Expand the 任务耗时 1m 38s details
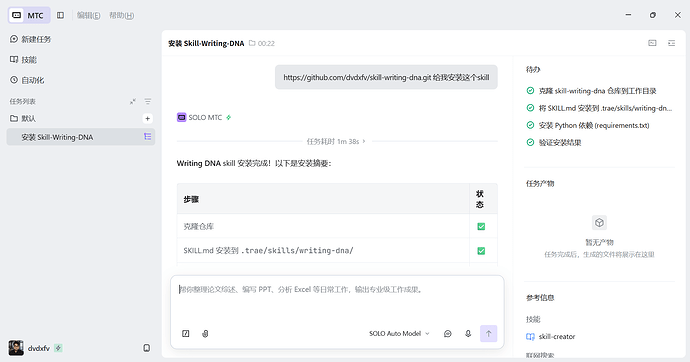This screenshot has width=690, height=362. 337,141
